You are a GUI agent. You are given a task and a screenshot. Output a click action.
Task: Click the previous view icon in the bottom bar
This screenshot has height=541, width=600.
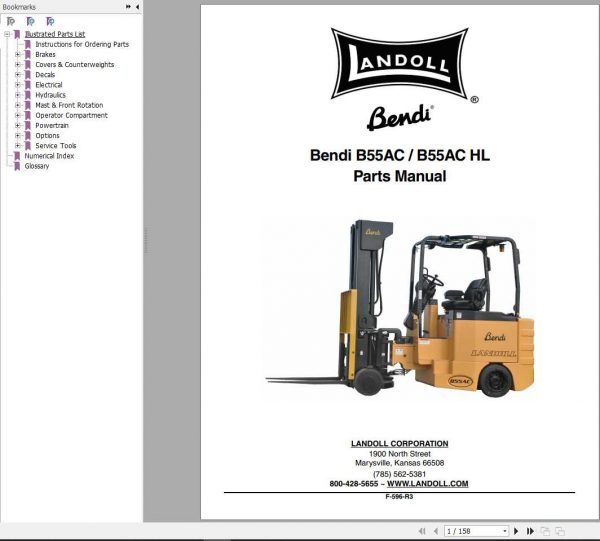545,531
